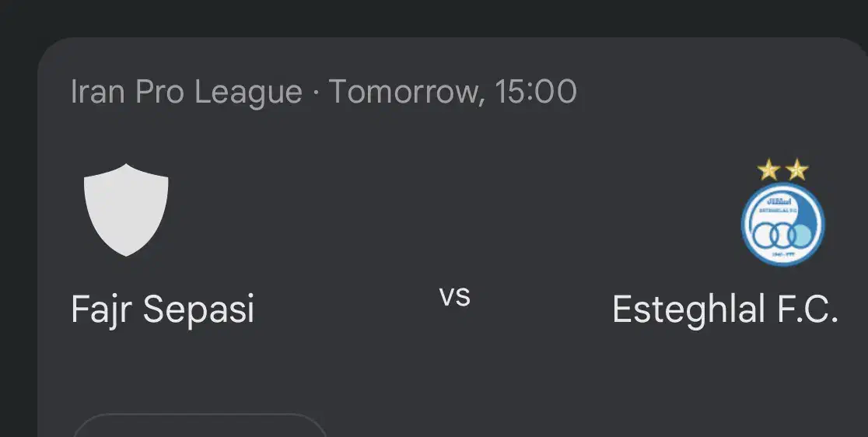Click the word "League" in the header line
868x437 pixels.
pos(248,93)
